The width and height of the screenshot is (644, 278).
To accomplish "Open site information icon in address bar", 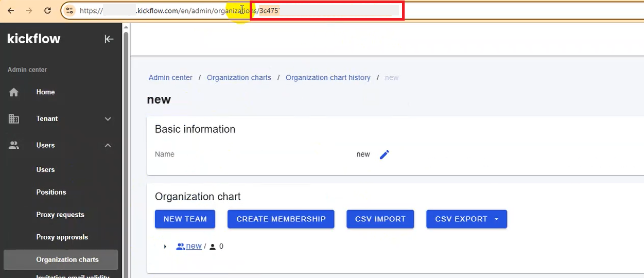I will pos(70,10).
